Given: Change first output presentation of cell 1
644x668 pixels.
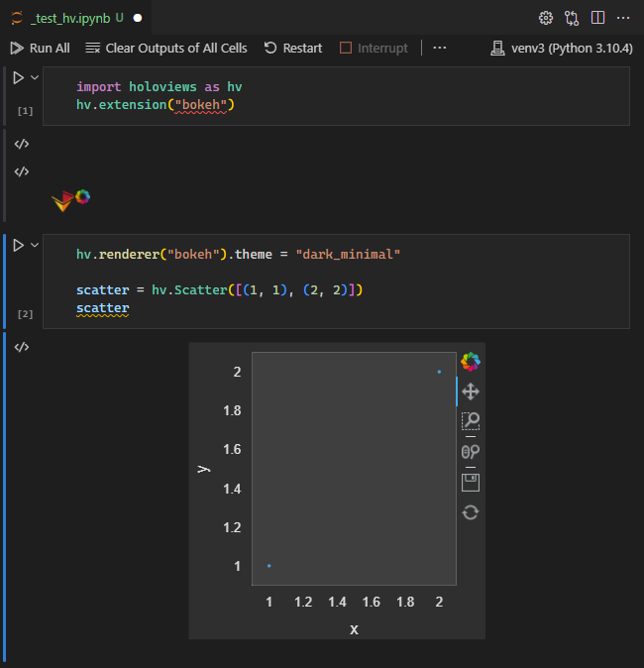Looking at the screenshot, I should click(x=22, y=144).
